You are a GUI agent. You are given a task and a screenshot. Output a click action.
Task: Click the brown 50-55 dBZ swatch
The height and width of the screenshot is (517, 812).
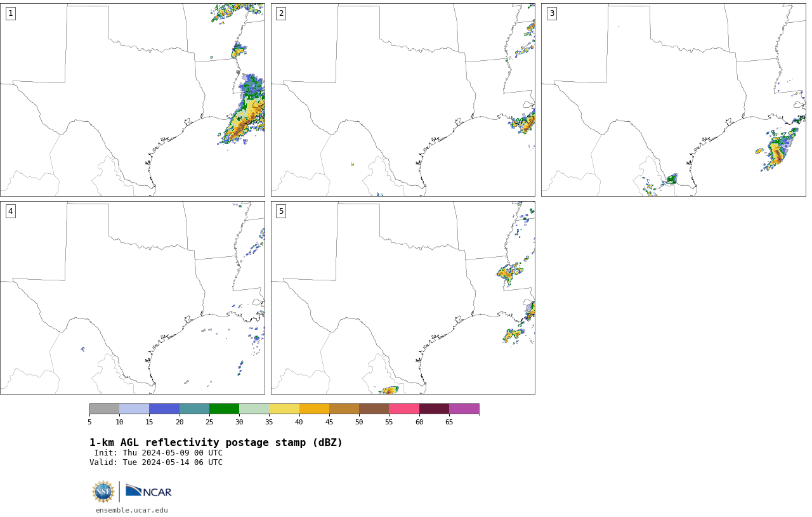coord(374,409)
